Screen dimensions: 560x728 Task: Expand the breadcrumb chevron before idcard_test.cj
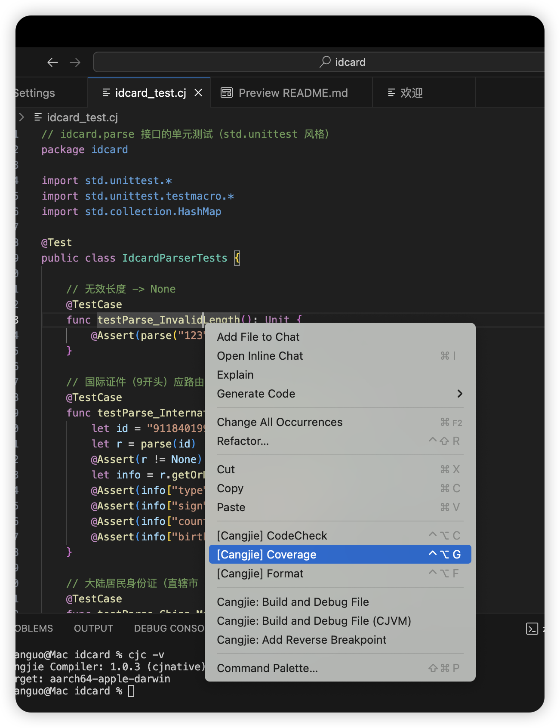point(22,117)
